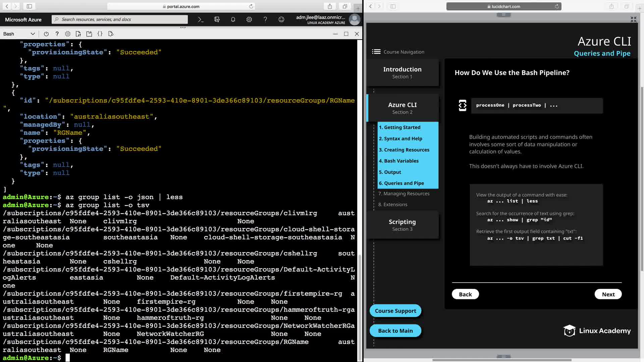Screen dimensions: 644x362
Task: Open Cloud Shell from Azure header
Action: point(201,19)
